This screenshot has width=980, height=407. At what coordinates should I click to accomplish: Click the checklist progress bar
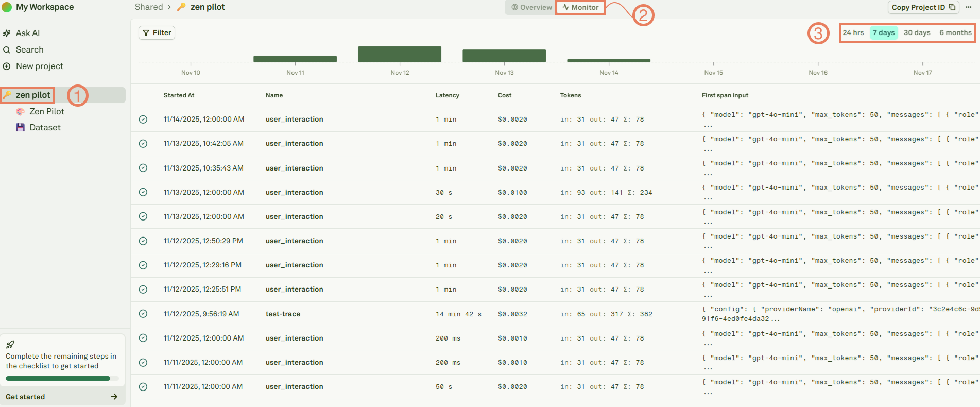[62, 378]
